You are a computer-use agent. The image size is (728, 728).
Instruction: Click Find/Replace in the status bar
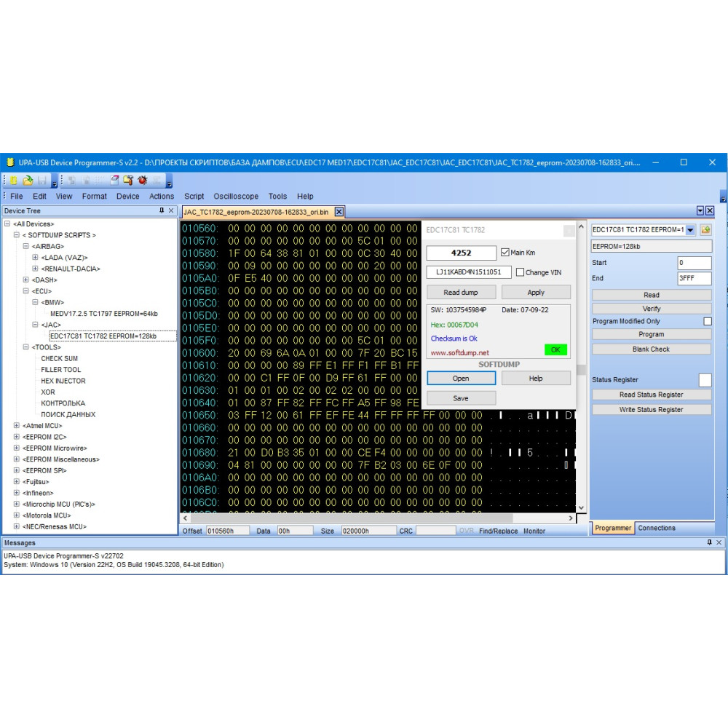coord(498,531)
